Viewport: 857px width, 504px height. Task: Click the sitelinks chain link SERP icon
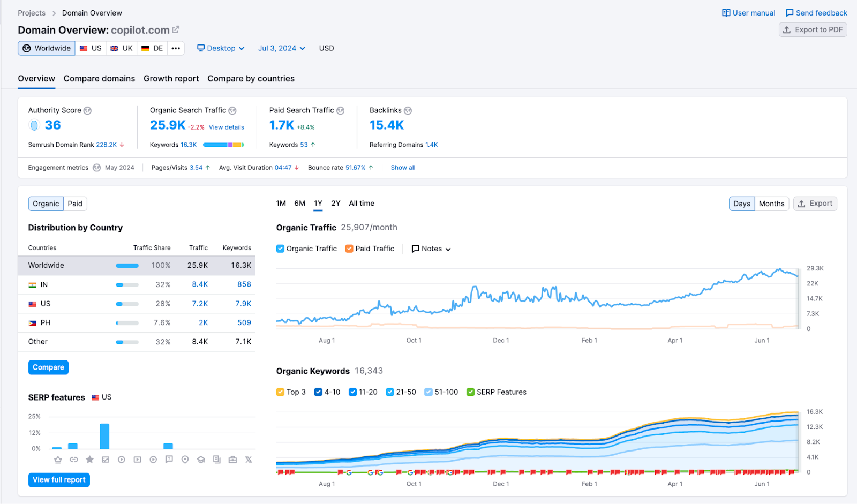(x=74, y=460)
